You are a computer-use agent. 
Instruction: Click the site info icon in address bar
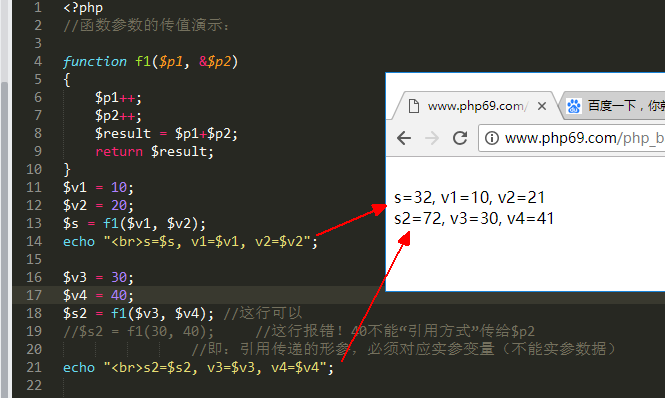point(492,138)
